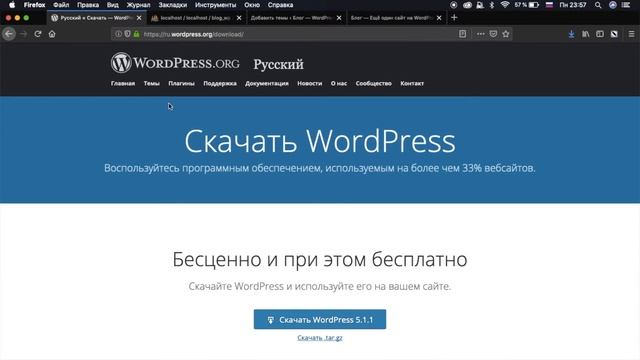The image size is (640, 360).
Task: Switch to 'Блог — Ещё один сайт' tab
Action: (396, 18)
